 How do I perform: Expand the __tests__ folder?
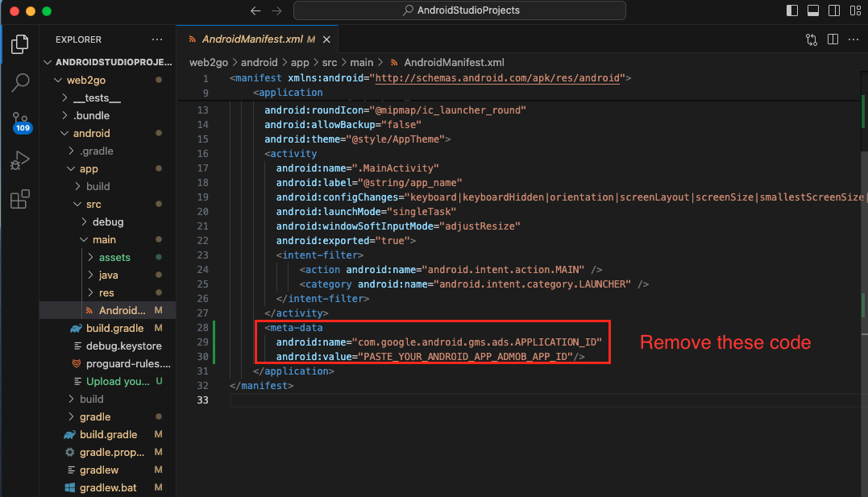(97, 98)
